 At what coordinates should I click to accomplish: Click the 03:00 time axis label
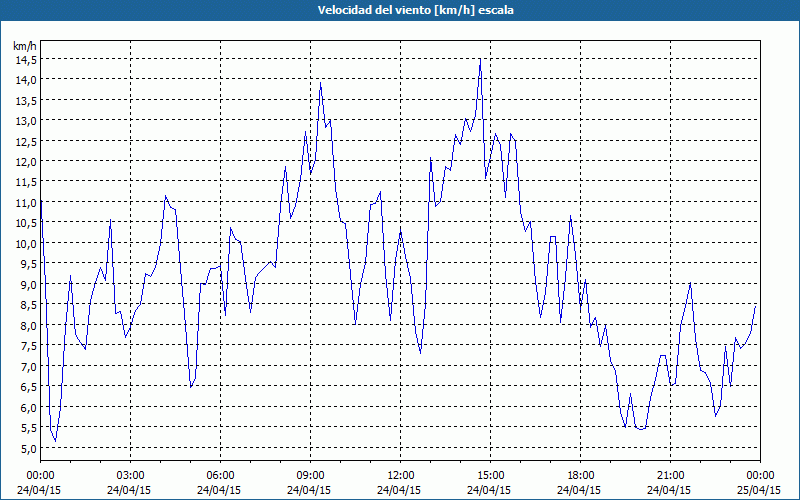131,476
